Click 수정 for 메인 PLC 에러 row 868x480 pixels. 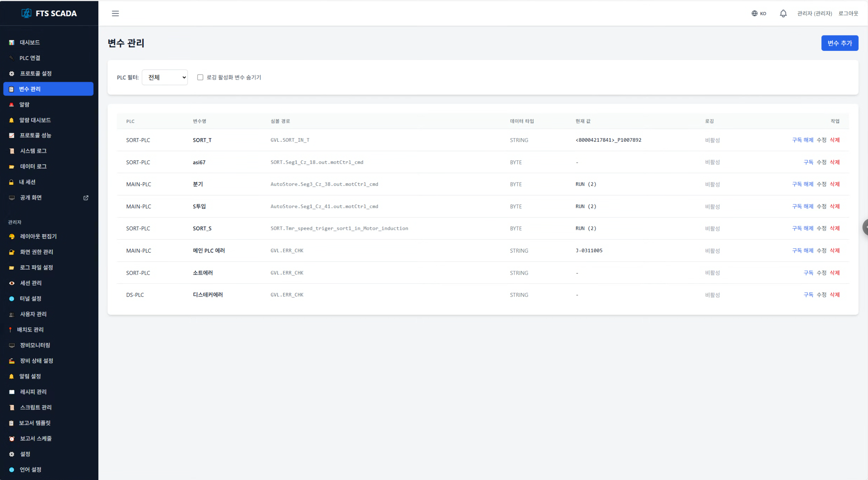[x=821, y=251]
